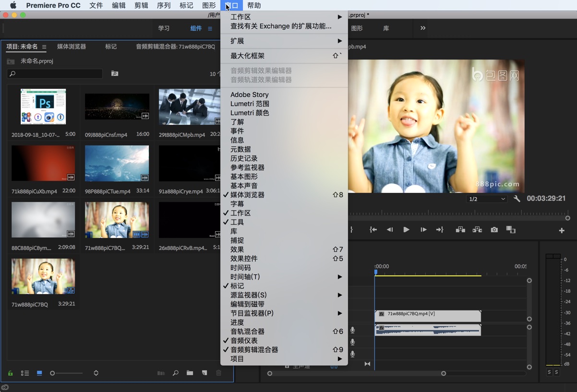Click a voice-over microphone toggle on an audio track
Screen dimensions: 577x392
point(353,330)
